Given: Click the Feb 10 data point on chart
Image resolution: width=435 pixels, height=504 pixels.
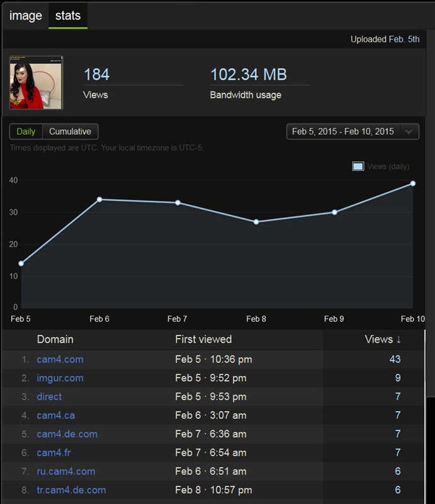Looking at the screenshot, I should [x=413, y=183].
